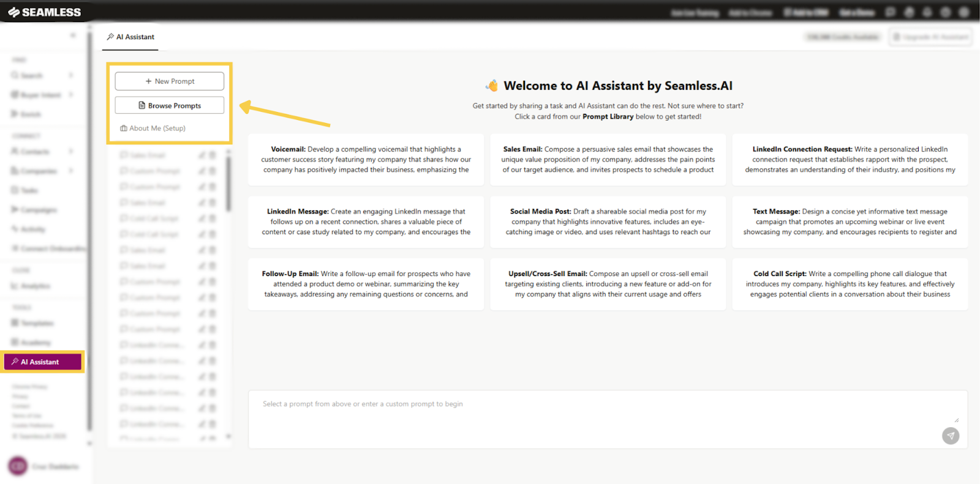The width and height of the screenshot is (980, 484).
Task: Grab the prompt box resize handle
Action: [x=956, y=420]
